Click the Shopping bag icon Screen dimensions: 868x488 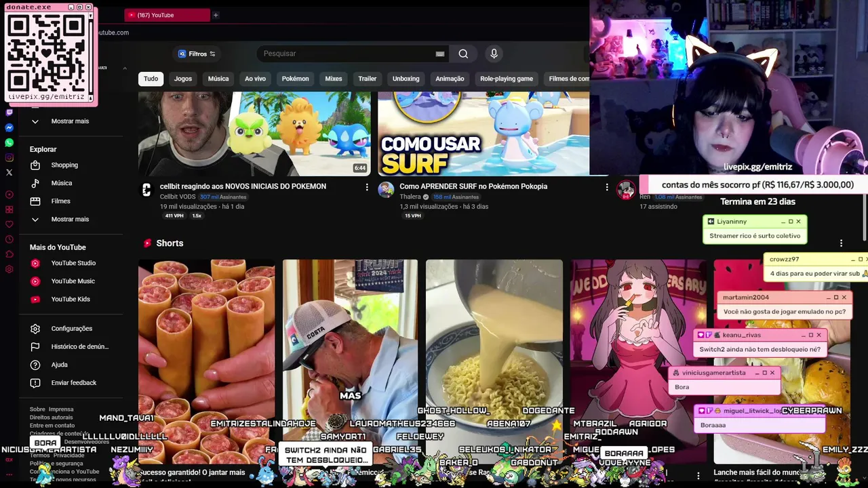pyautogui.click(x=35, y=165)
